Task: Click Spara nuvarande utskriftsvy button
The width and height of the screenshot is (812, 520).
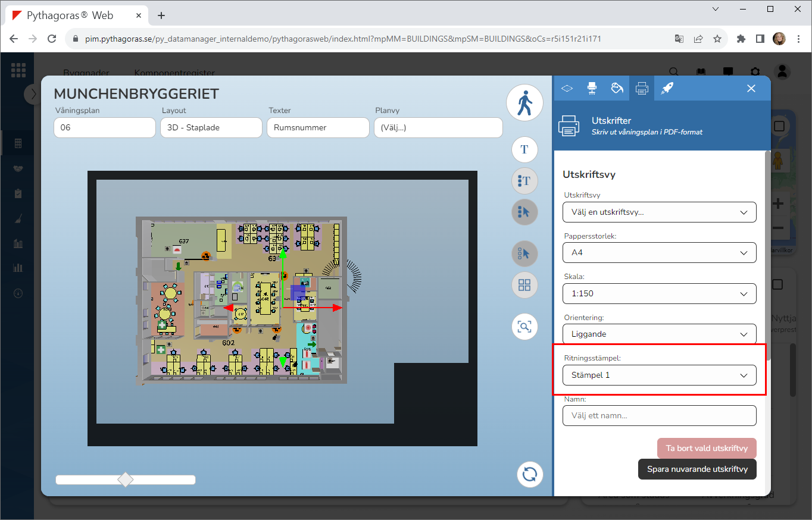Action: [697, 469]
